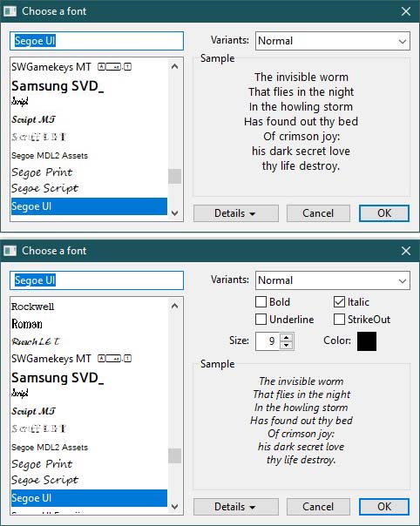
Task: Open the Variants dropdown in the upper dialog
Action: (333, 41)
